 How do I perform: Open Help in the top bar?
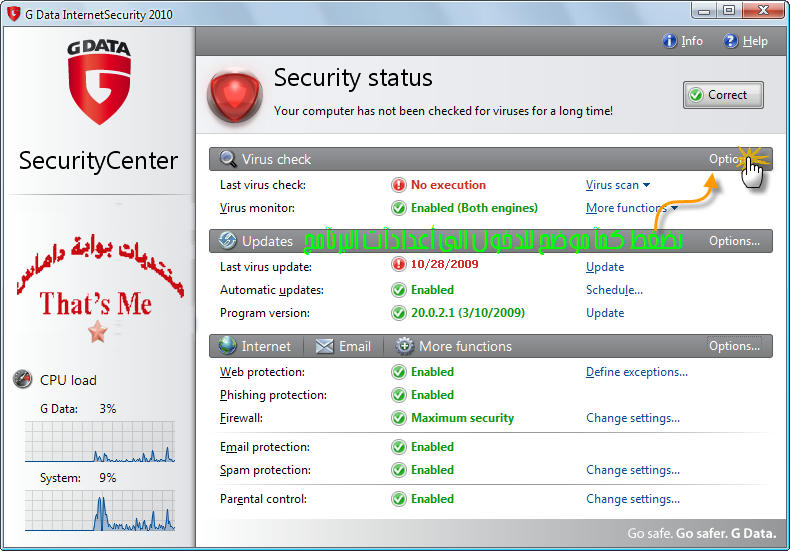(x=746, y=41)
